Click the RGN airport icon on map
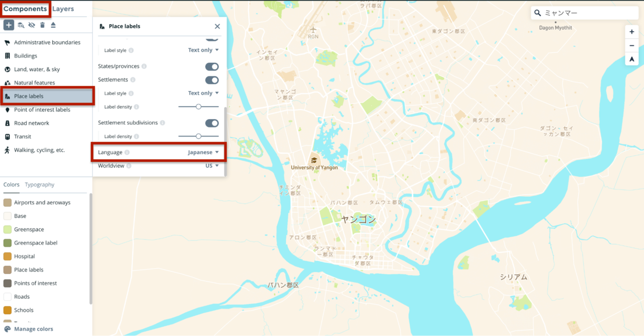This screenshot has width=644, height=336. pos(313,30)
